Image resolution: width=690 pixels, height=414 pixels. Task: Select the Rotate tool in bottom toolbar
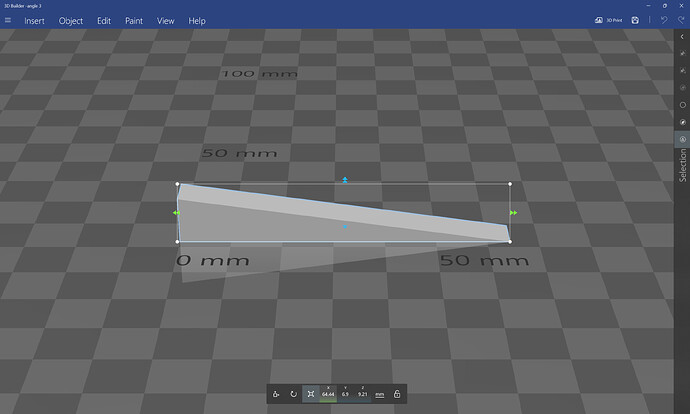click(x=294, y=394)
